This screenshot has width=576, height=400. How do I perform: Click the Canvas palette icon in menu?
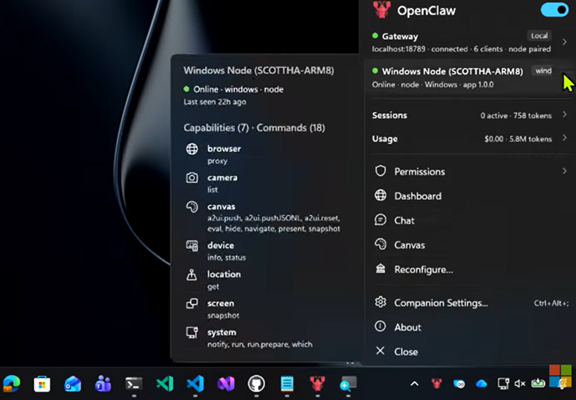coord(381,244)
